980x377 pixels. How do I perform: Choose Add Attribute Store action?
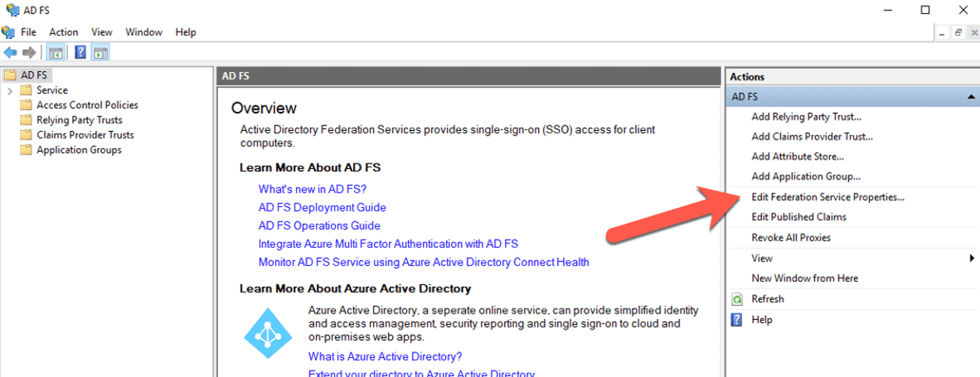(798, 157)
